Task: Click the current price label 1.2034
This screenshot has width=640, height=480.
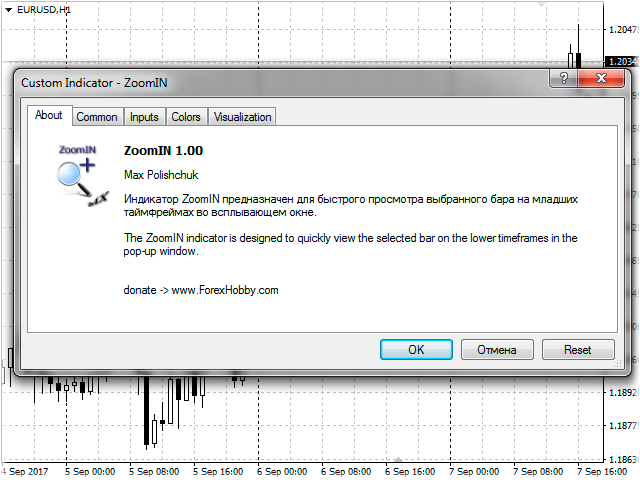Action: [x=623, y=62]
